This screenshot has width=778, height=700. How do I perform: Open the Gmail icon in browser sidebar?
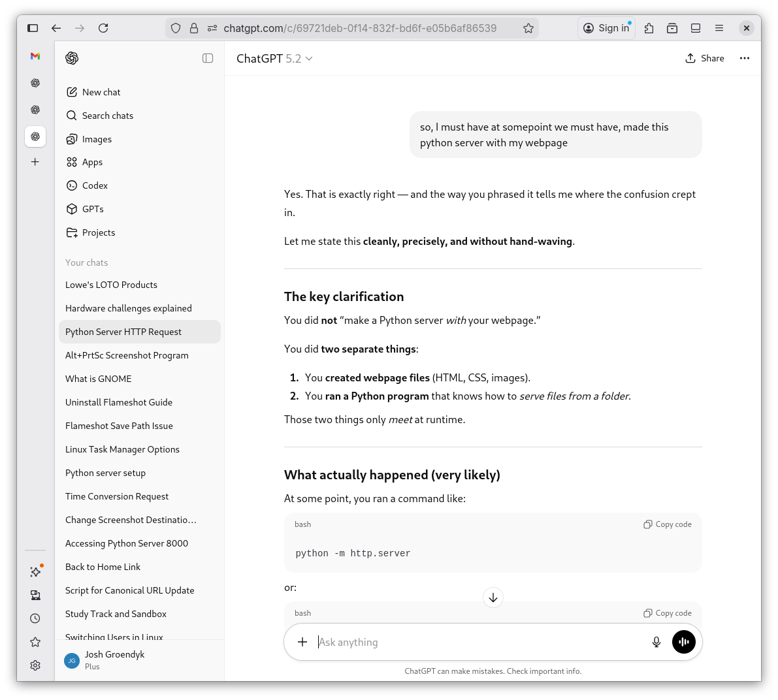(x=35, y=56)
